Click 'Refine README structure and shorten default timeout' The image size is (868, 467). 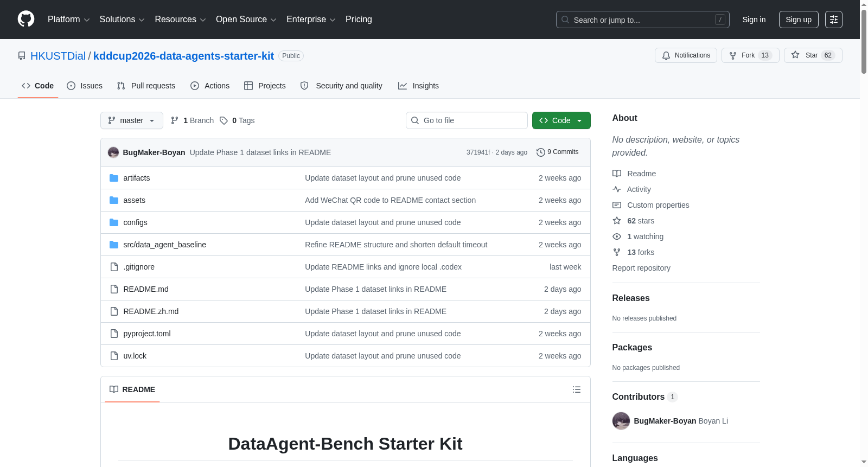click(x=396, y=245)
